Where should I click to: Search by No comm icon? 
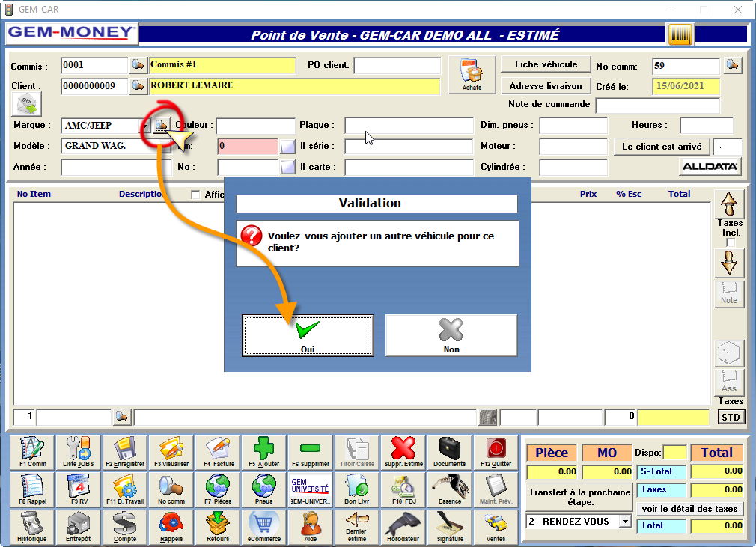pyautogui.click(x=171, y=489)
